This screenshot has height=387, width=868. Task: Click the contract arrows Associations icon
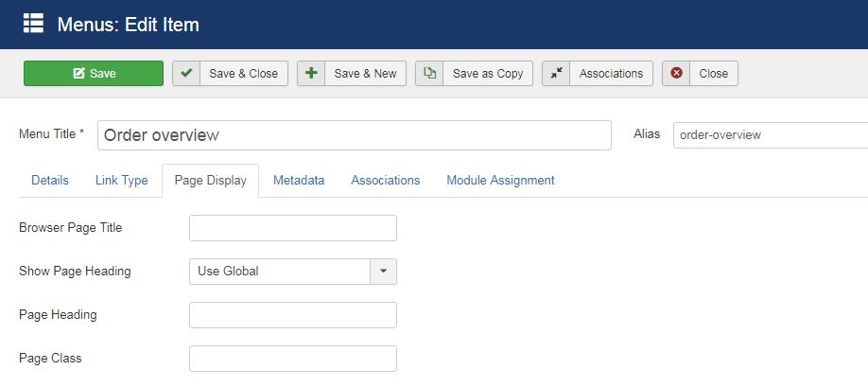[x=556, y=74]
